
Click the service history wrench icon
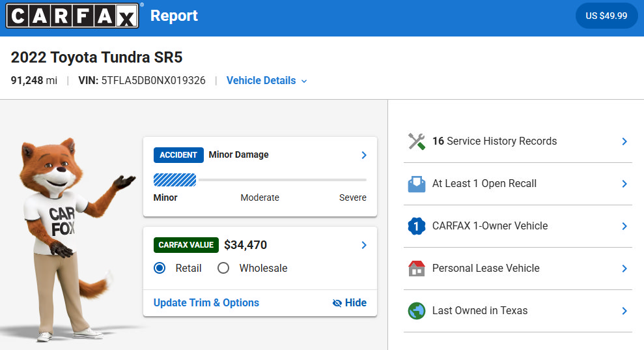pyautogui.click(x=417, y=141)
